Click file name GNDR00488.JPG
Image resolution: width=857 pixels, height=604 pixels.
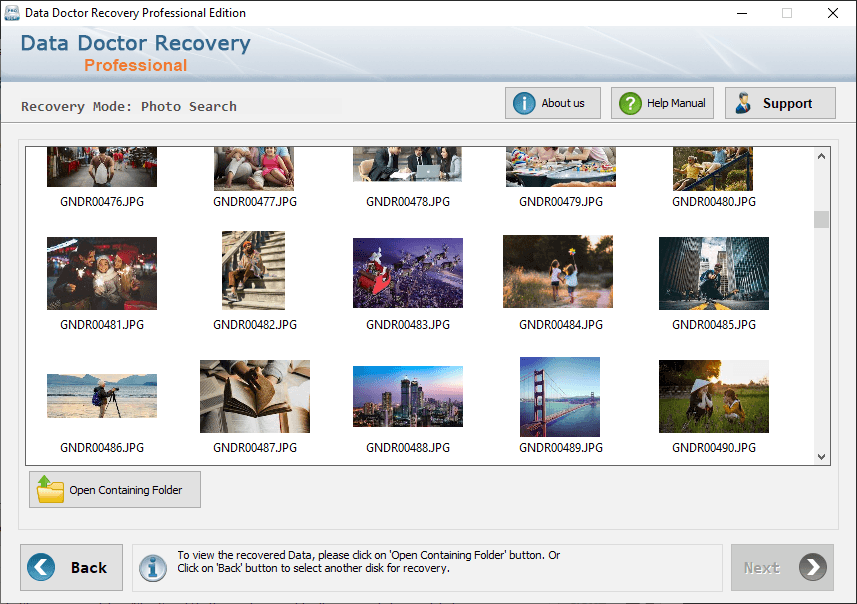click(x=408, y=448)
